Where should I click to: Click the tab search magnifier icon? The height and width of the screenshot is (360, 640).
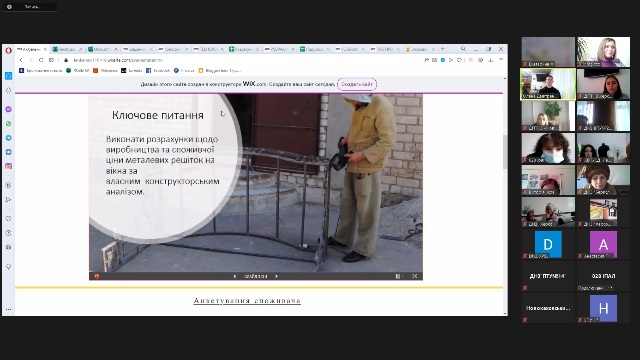pos(463,49)
